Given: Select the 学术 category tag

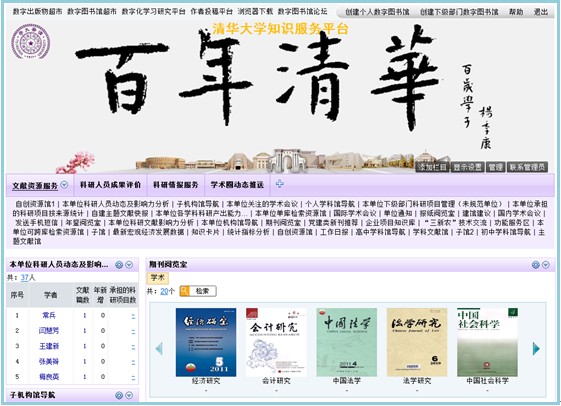Looking at the screenshot, I should tap(157, 278).
